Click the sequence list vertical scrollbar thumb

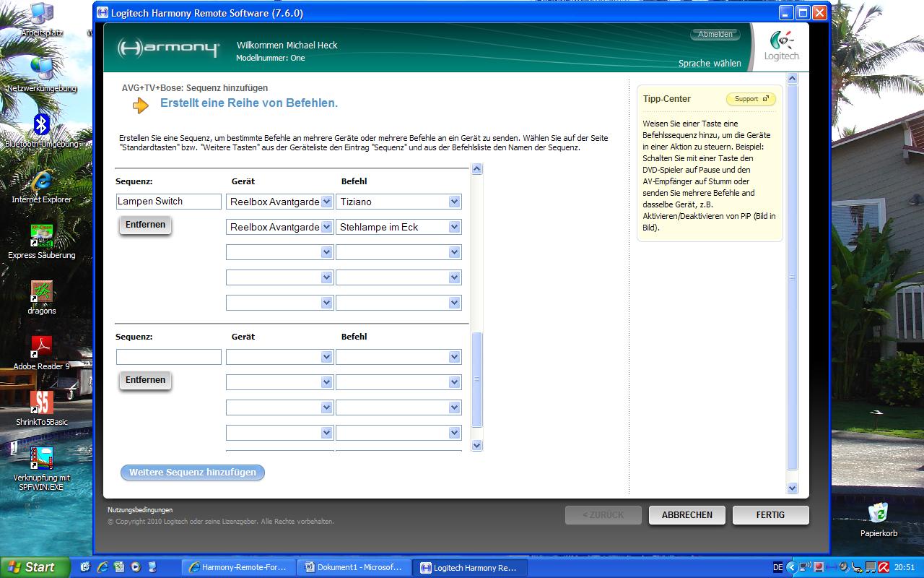[x=476, y=379]
